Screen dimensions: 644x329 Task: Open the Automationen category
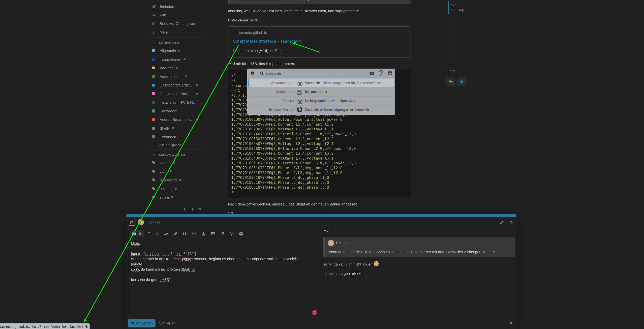[171, 77]
